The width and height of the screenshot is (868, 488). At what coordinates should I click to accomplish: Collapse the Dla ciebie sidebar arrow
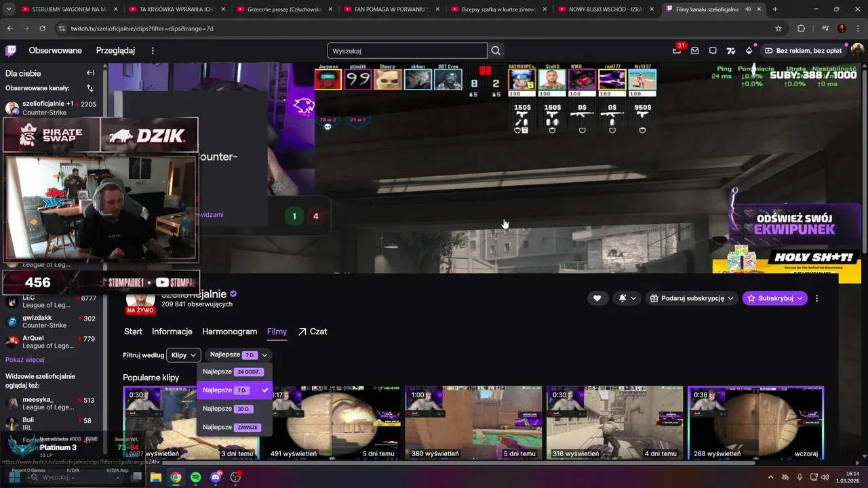[x=90, y=73]
